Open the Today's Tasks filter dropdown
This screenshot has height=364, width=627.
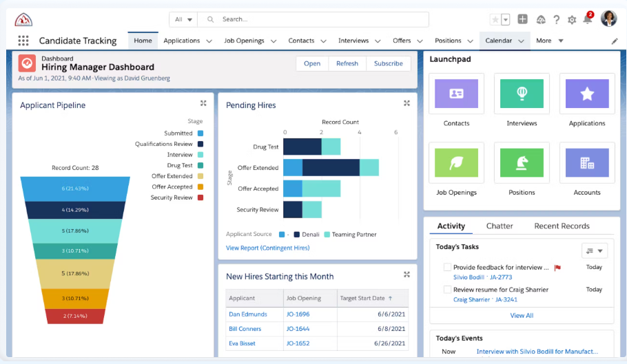(594, 250)
